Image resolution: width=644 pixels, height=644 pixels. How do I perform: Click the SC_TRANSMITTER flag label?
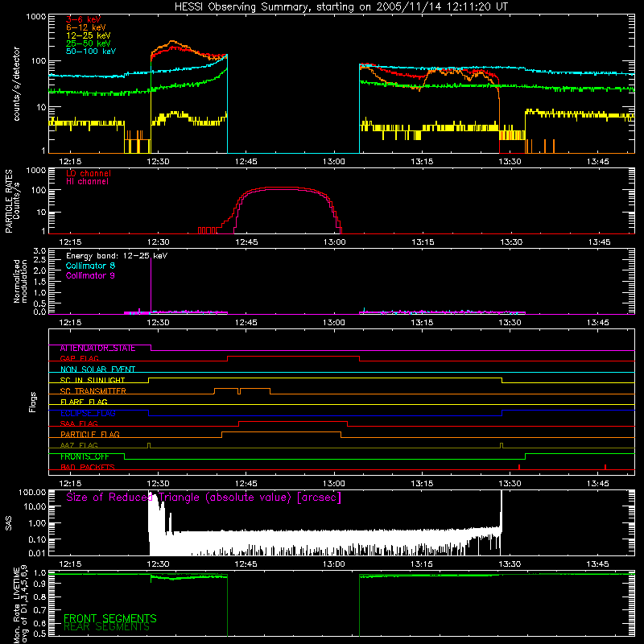(x=93, y=391)
